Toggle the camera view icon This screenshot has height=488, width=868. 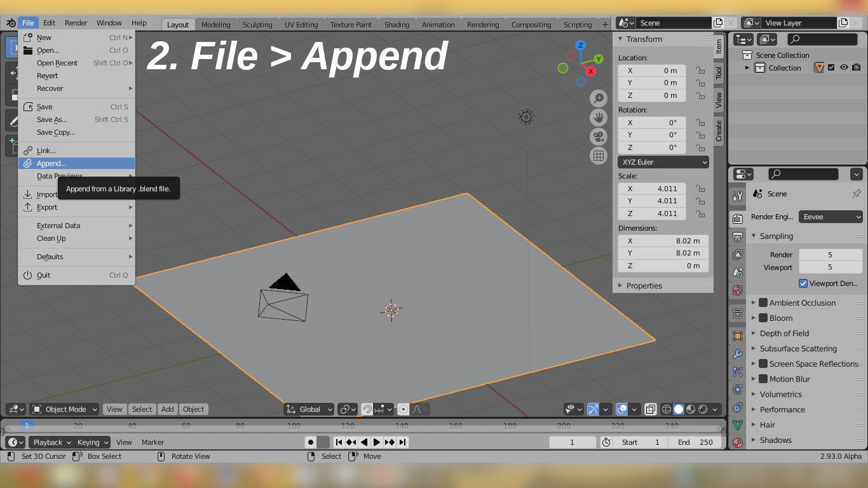click(598, 136)
